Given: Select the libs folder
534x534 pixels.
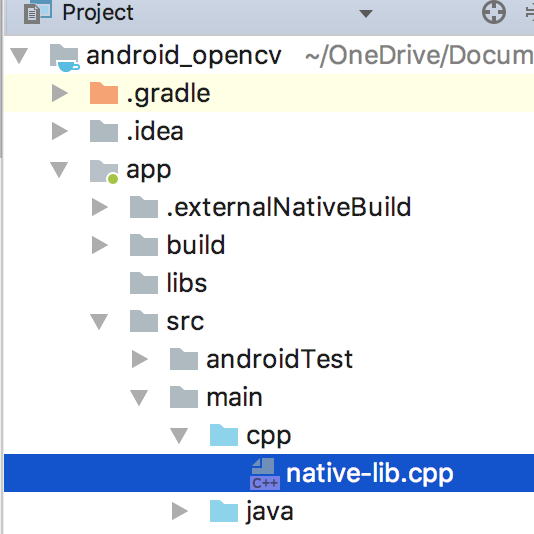Looking at the screenshot, I should (186, 283).
